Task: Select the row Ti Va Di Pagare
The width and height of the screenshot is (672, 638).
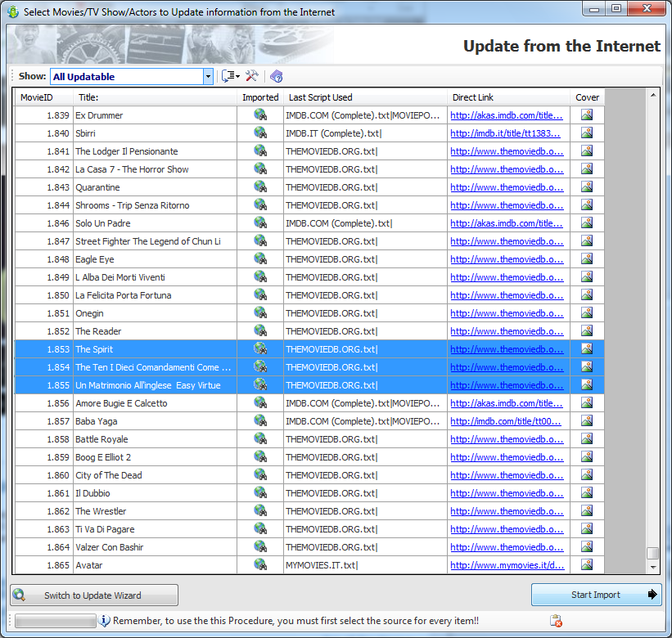Action: coord(309,529)
